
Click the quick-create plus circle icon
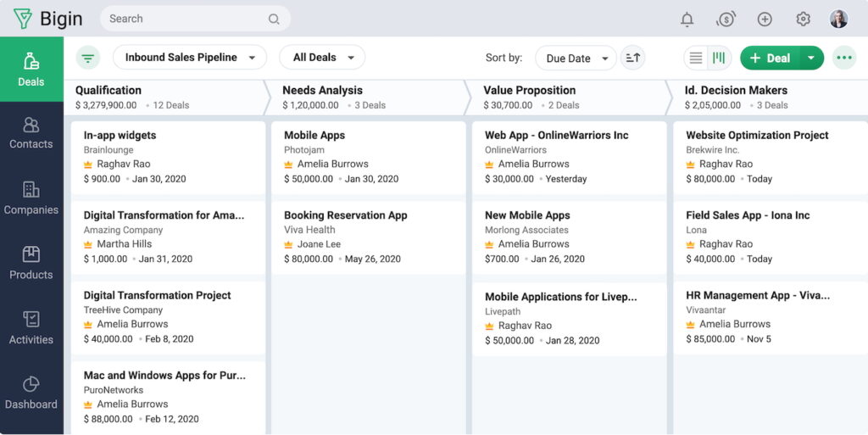click(x=765, y=20)
